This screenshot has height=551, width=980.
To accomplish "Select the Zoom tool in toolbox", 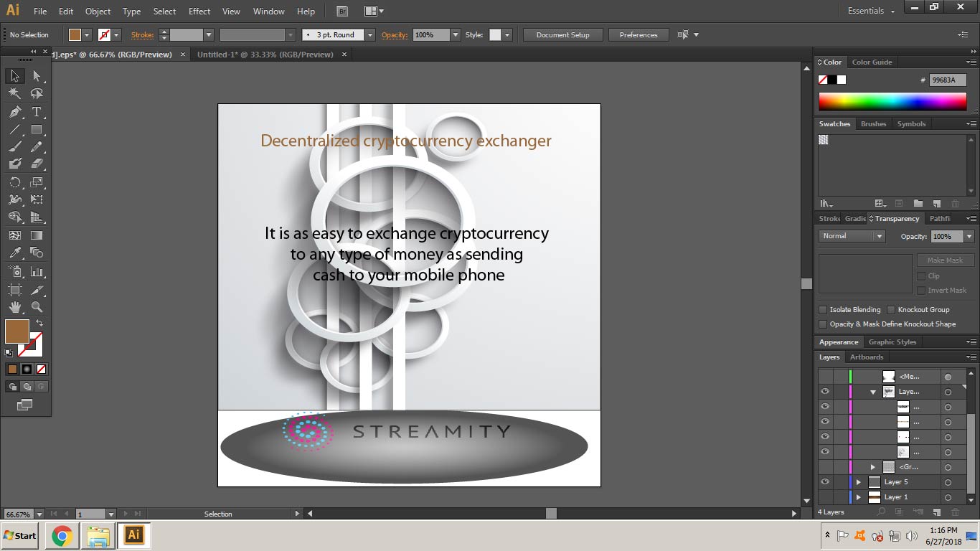I will 37,307.
